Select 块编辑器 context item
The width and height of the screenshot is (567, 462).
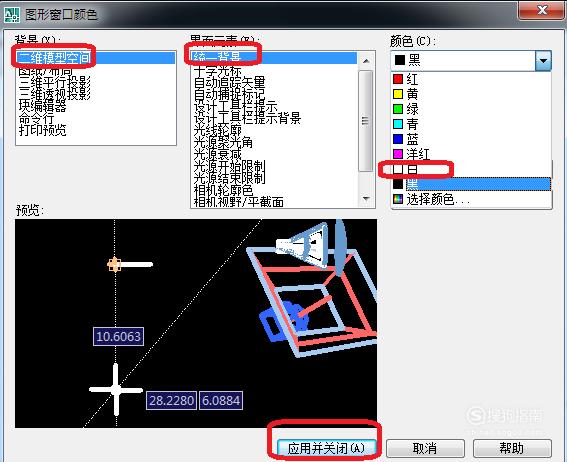(x=43, y=106)
